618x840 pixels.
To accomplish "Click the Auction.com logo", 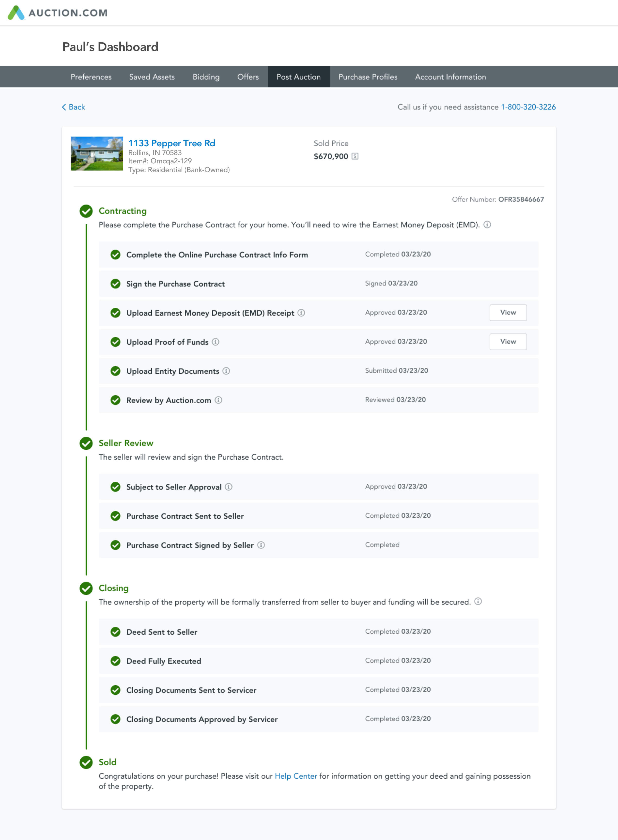I will coord(58,13).
